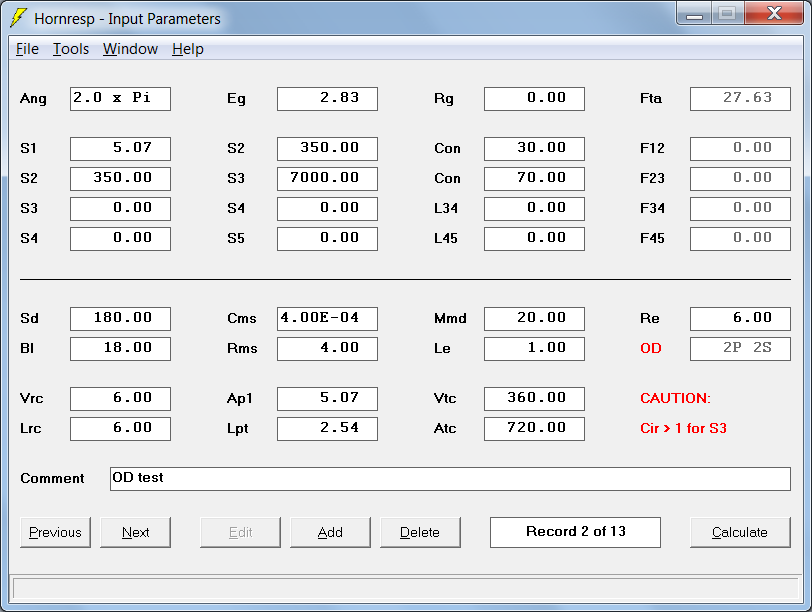This screenshot has height=612, width=812.
Task: Open the Tools menu
Action: coord(71,49)
